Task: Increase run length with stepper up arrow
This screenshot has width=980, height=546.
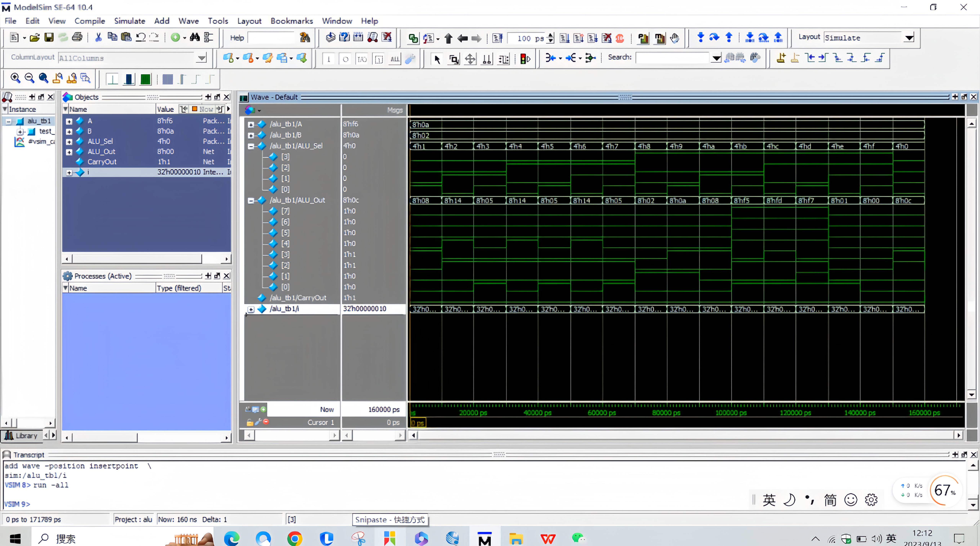Action: click(x=550, y=35)
